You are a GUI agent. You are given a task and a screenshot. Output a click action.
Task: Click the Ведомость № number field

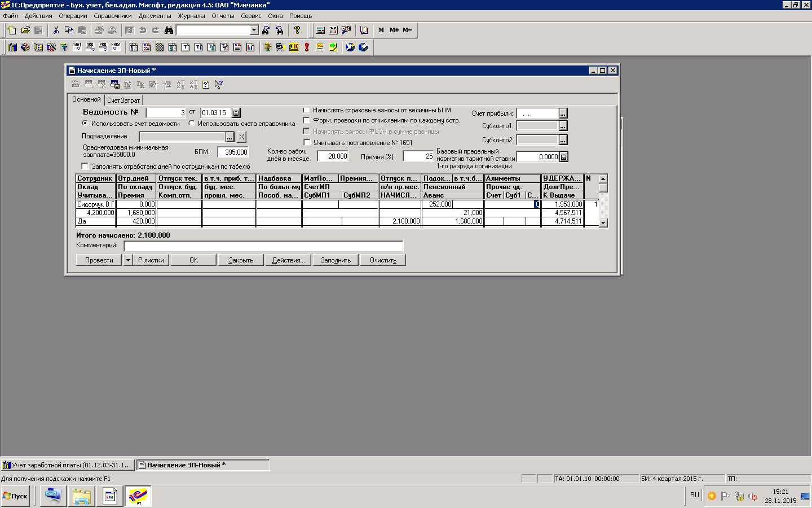(166, 113)
